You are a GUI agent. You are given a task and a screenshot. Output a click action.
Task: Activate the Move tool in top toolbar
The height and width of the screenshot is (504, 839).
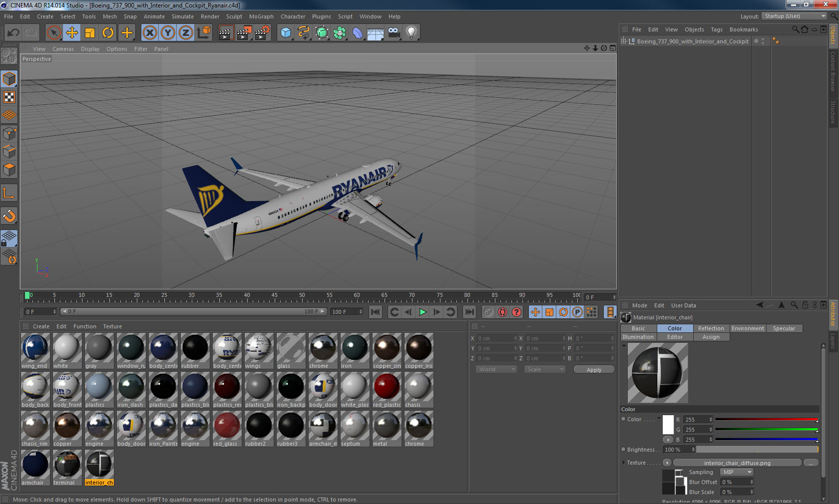(x=72, y=33)
